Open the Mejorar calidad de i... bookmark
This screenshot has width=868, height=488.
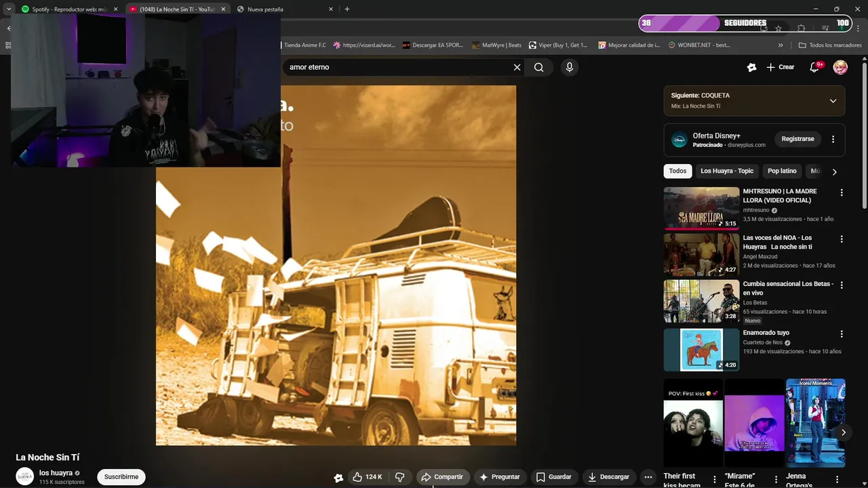tap(629, 45)
